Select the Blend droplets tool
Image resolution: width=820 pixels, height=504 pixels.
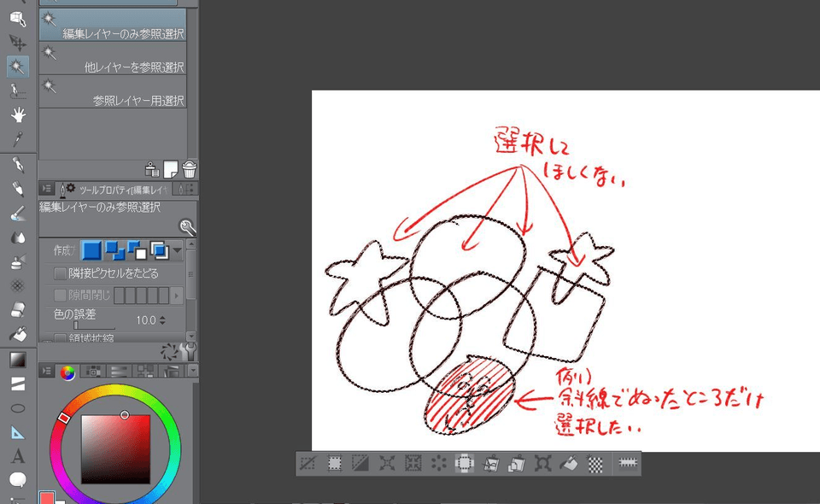[x=18, y=237]
